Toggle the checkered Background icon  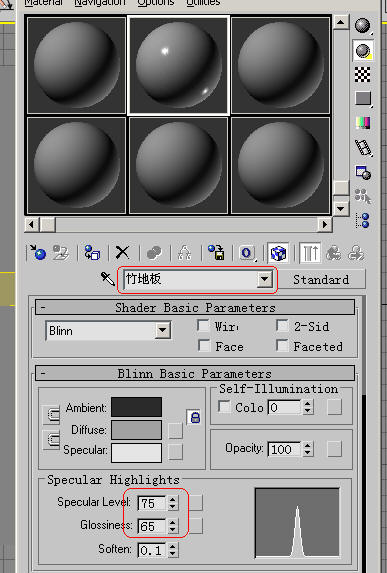[x=363, y=75]
